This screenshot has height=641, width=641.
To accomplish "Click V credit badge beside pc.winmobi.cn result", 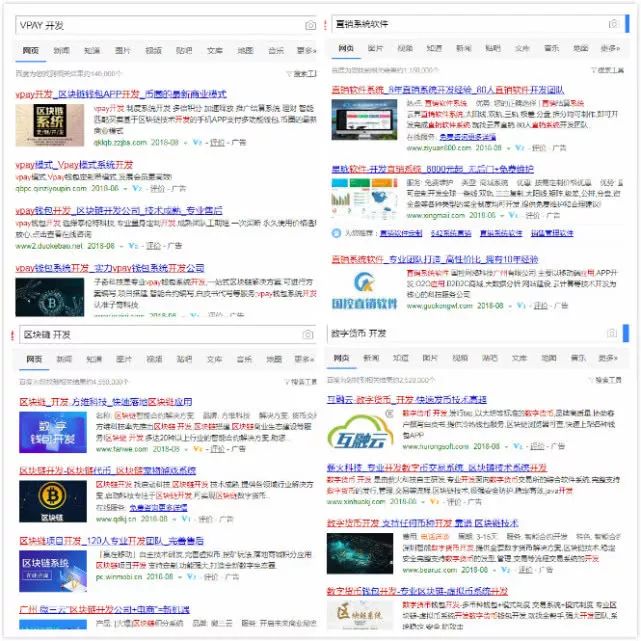I will (x=191, y=576).
